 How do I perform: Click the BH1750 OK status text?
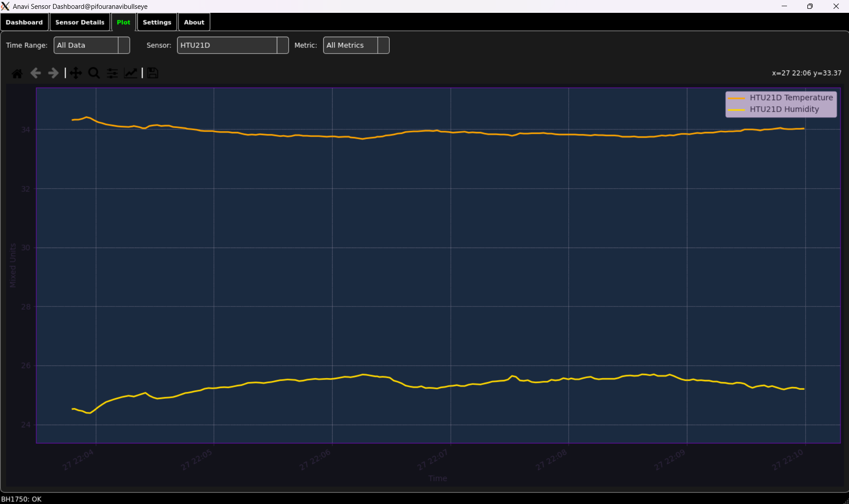click(x=21, y=499)
